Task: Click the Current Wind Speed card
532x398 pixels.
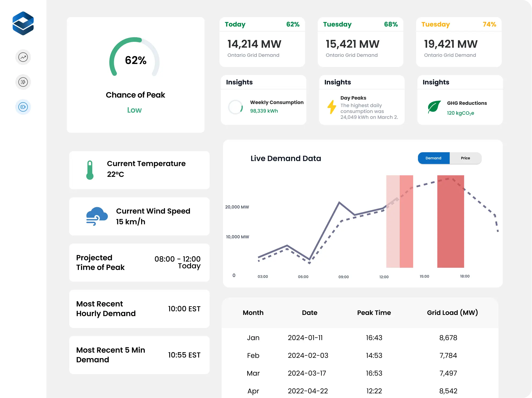Action: 139,216
